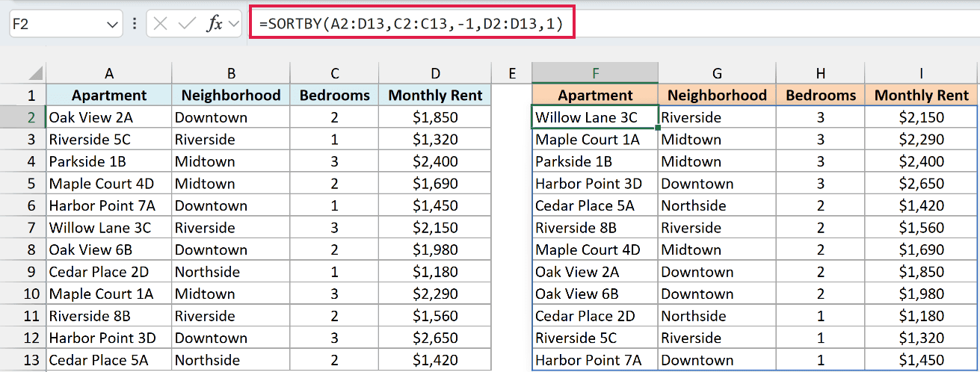
Task: Select cell G6 'Northside' beside Cedar Place 5A
Action: (x=717, y=205)
